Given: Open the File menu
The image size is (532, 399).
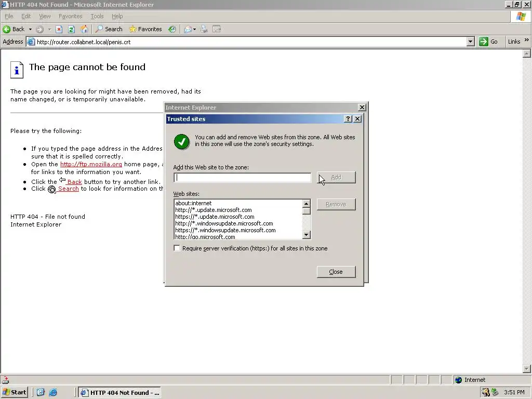Looking at the screenshot, I should [x=9, y=16].
